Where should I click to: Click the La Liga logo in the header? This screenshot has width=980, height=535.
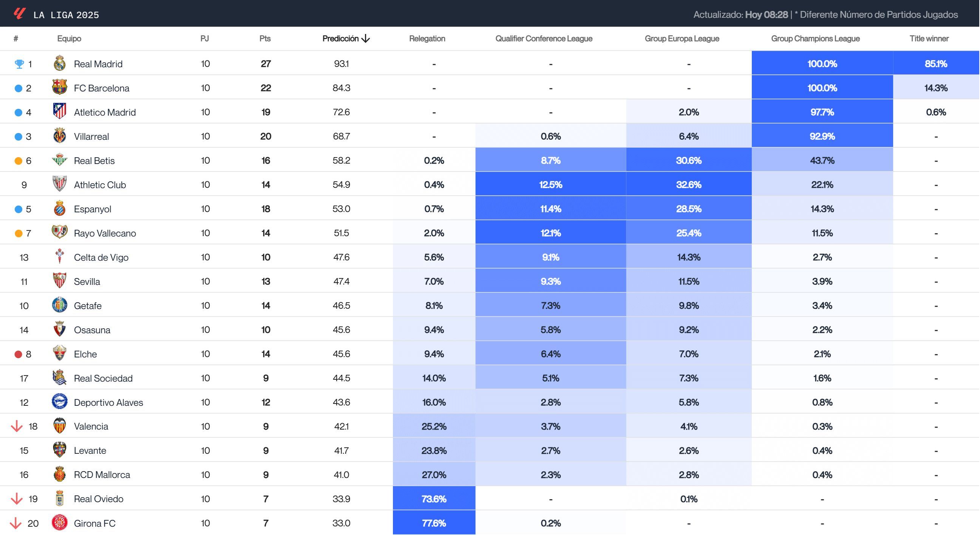coord(18,13)
